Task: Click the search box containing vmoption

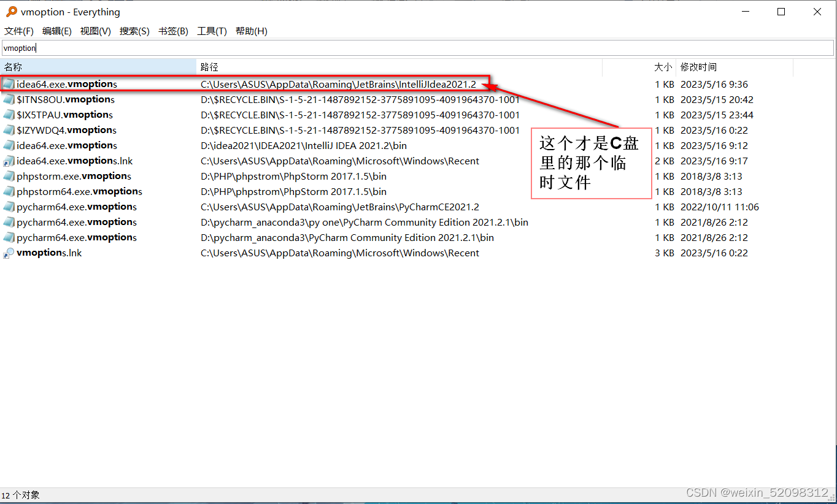Action: [417, 48]
